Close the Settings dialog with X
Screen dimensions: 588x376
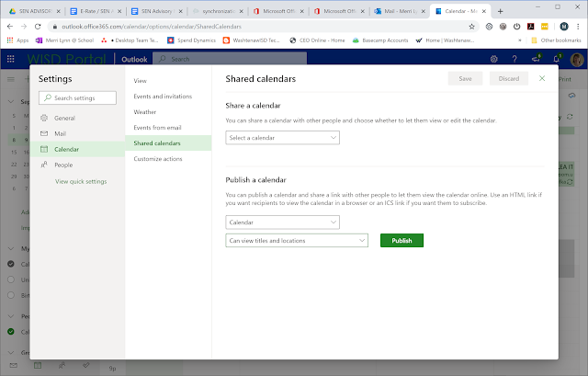tap(542, 79)
